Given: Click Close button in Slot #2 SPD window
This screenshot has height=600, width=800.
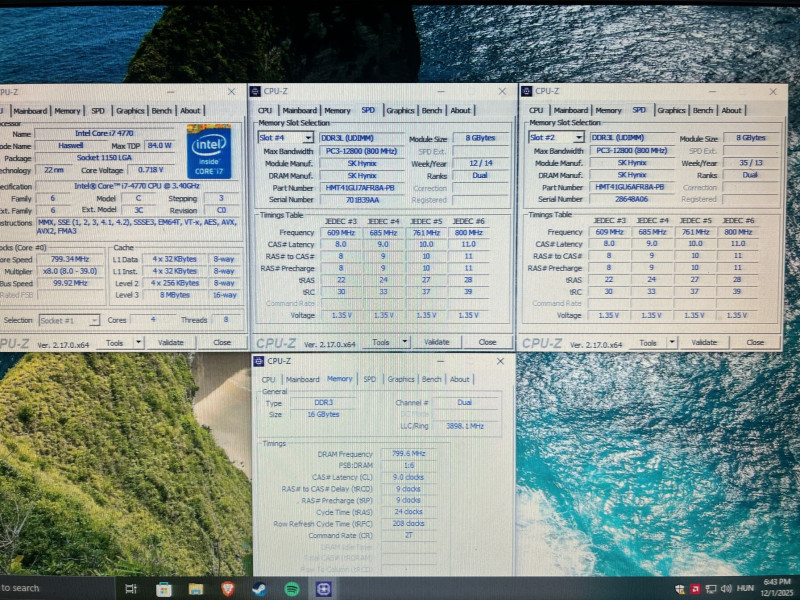Looking at the screenshot, I should (755, 342).
